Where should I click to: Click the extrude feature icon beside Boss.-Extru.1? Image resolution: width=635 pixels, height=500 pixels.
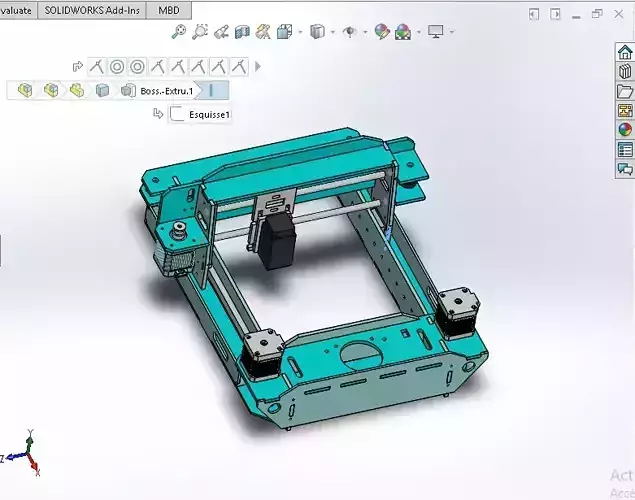128,90
